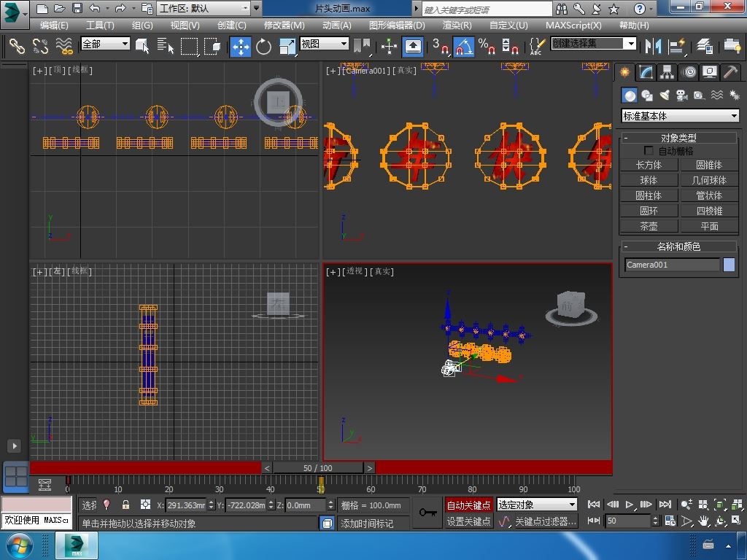Click the 球体 button
The image size is (747, 560).
tap(649, 181)
